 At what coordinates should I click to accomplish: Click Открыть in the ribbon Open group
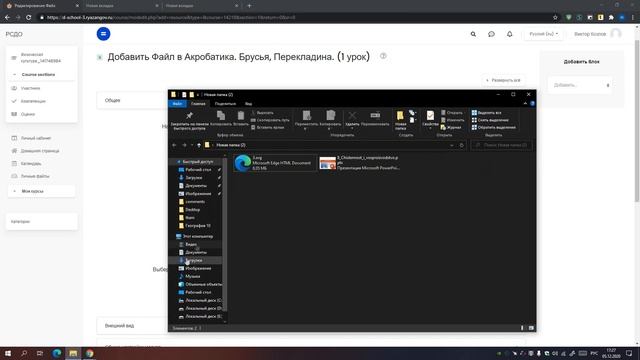click(x=452, y=113)
